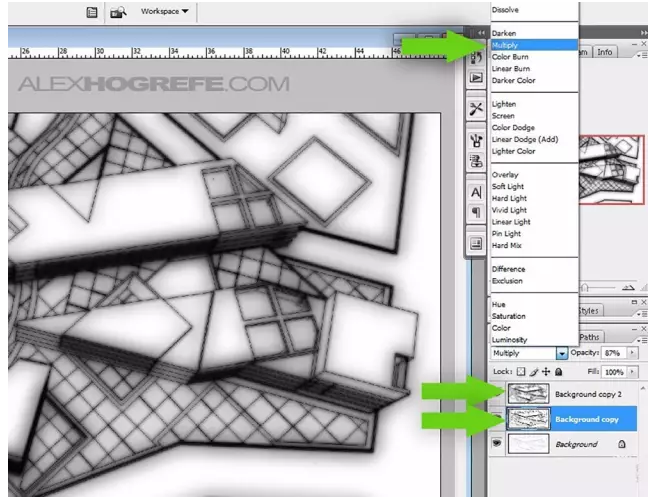Click the Go to Bridge icon
Screen dimensions: 655x501
(118, 12)
